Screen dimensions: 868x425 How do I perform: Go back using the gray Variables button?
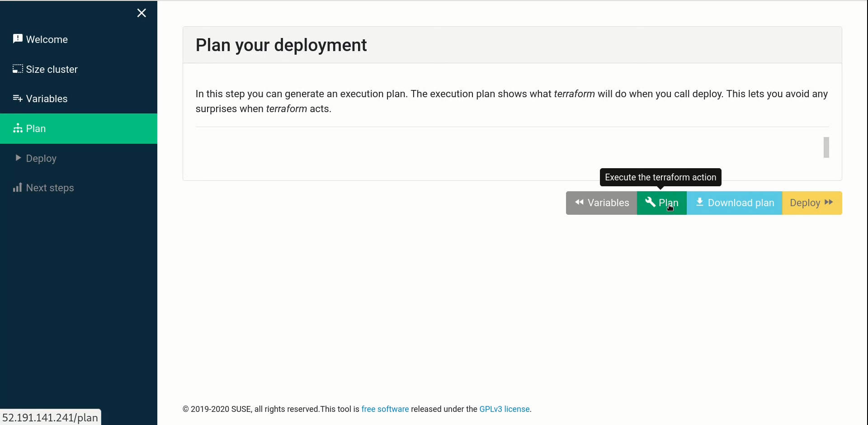point(601,203)
